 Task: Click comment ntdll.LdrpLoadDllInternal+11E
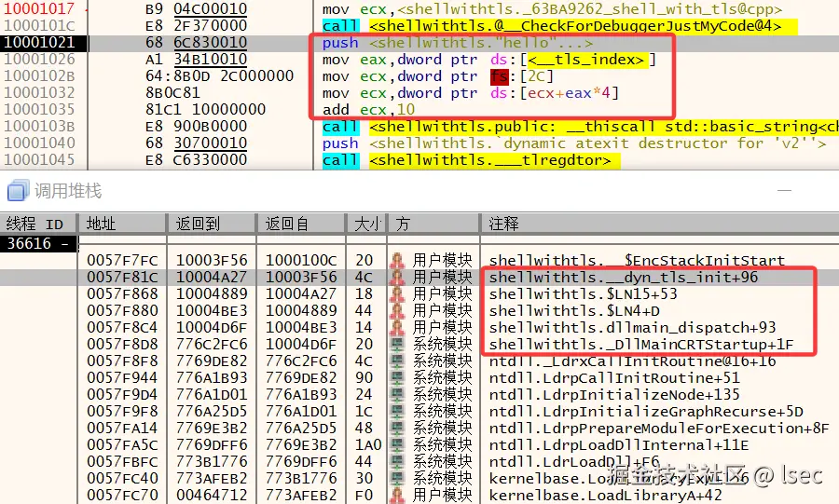pos(619,445)
